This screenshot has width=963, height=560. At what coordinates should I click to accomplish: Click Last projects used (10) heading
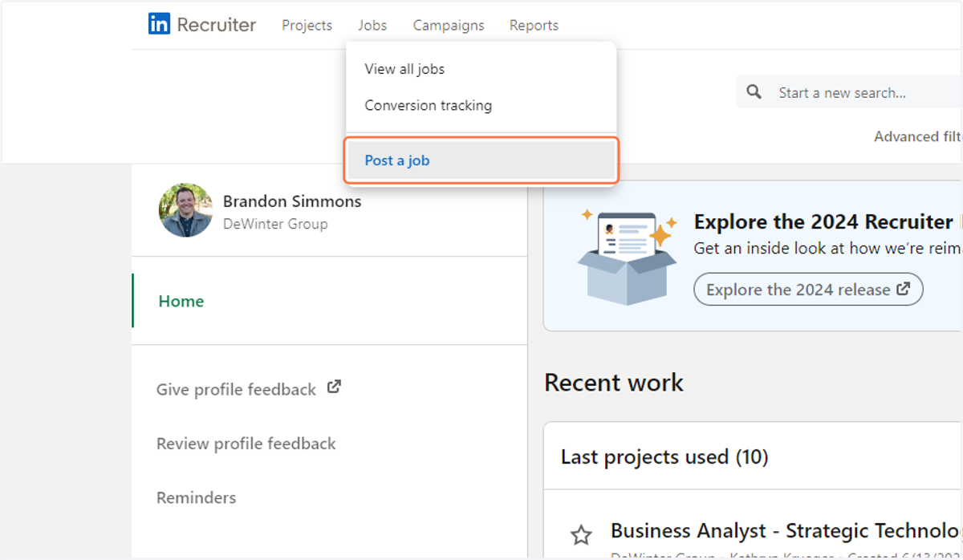(x=664, y=457)
